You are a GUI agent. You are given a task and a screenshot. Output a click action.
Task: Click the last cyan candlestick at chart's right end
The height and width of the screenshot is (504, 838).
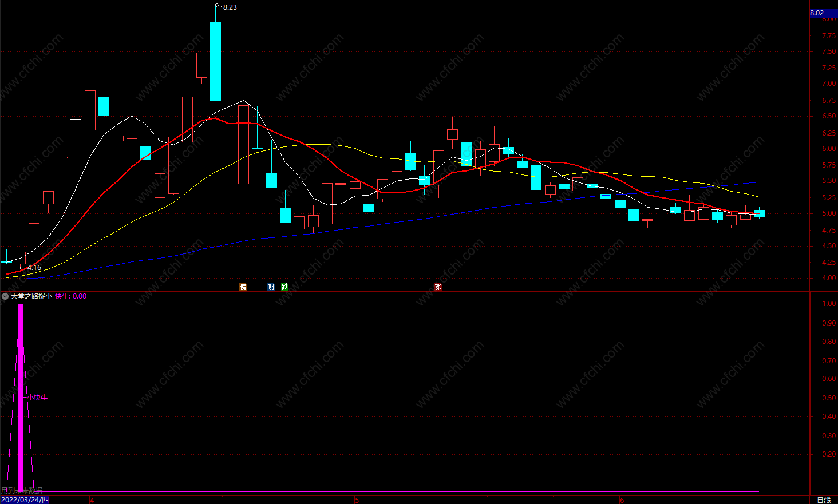click(x=759, y=213)
